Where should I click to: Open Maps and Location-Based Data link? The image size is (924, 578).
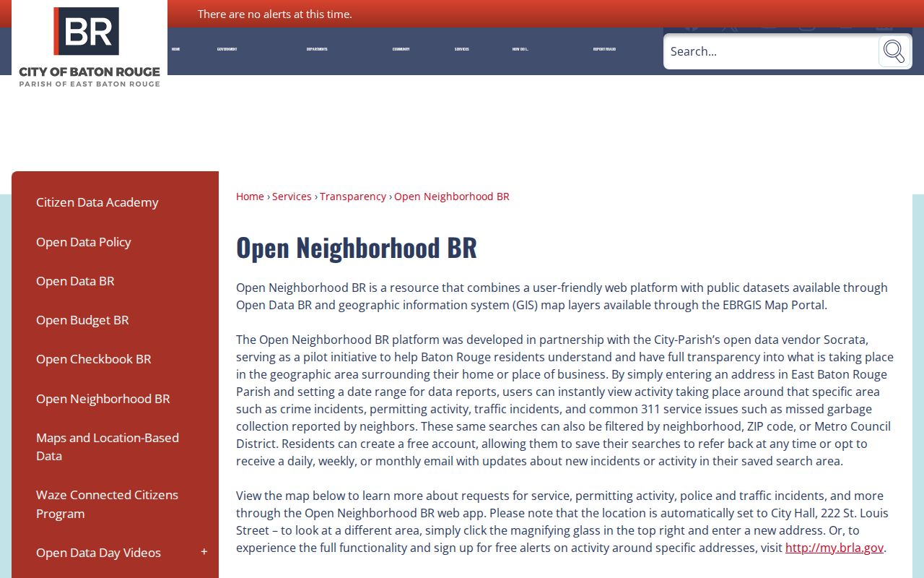(108, 447)
